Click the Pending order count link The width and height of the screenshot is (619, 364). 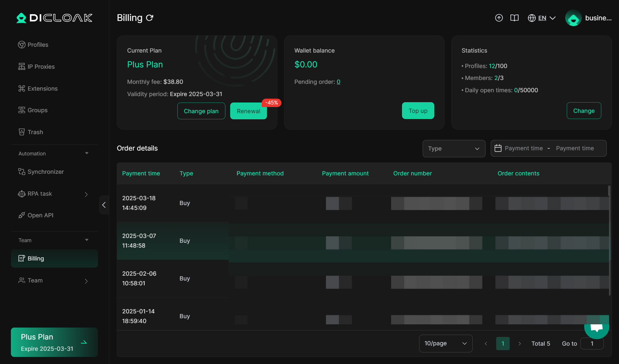point(339,82)
